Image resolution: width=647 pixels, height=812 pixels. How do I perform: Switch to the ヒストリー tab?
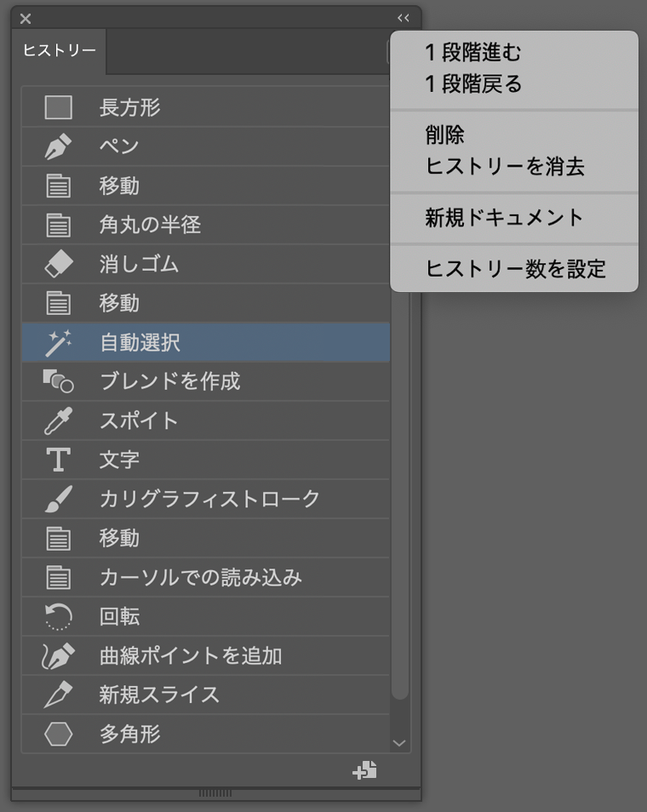click(x=59, y=51)
